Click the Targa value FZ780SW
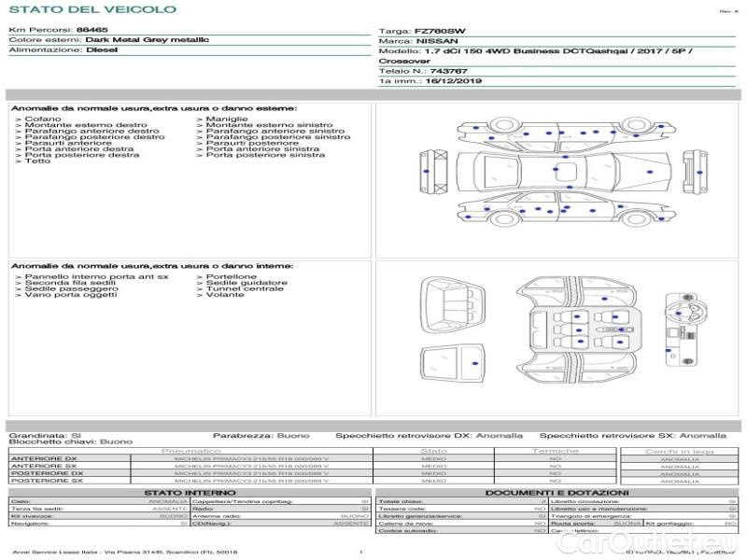 440,32
